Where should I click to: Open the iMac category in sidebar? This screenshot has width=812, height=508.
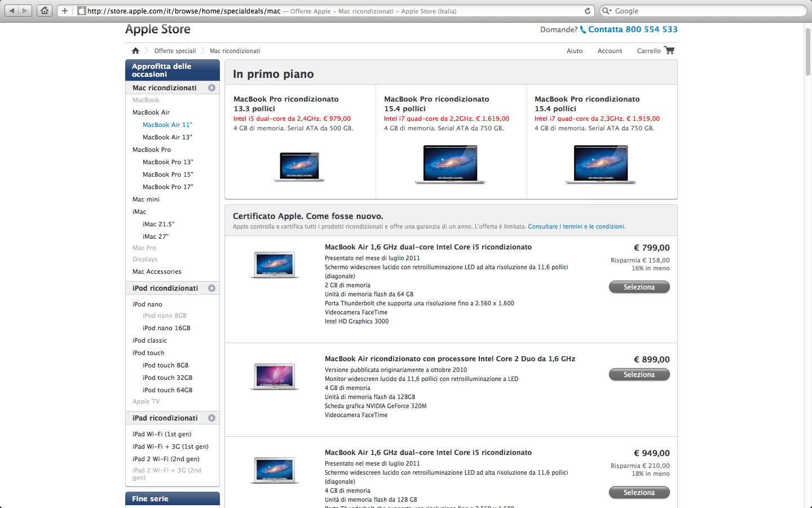tap(139, 212)
